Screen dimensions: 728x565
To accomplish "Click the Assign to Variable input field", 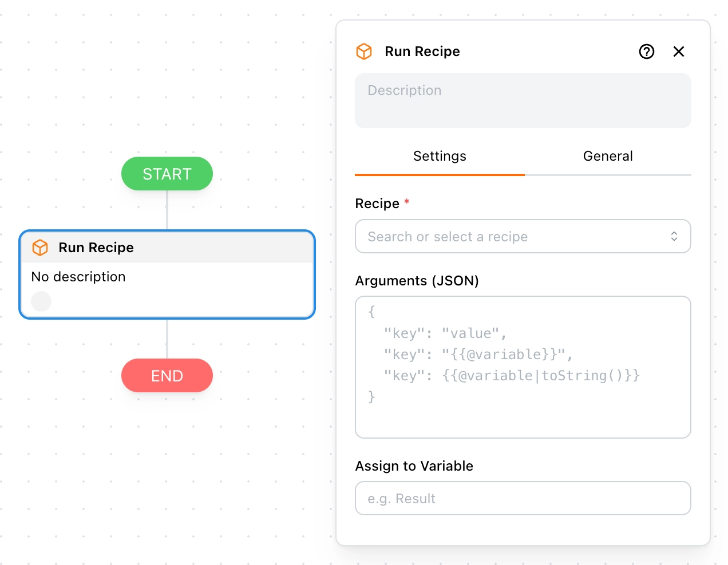I will pyautogui.click(x=523, y=498).
